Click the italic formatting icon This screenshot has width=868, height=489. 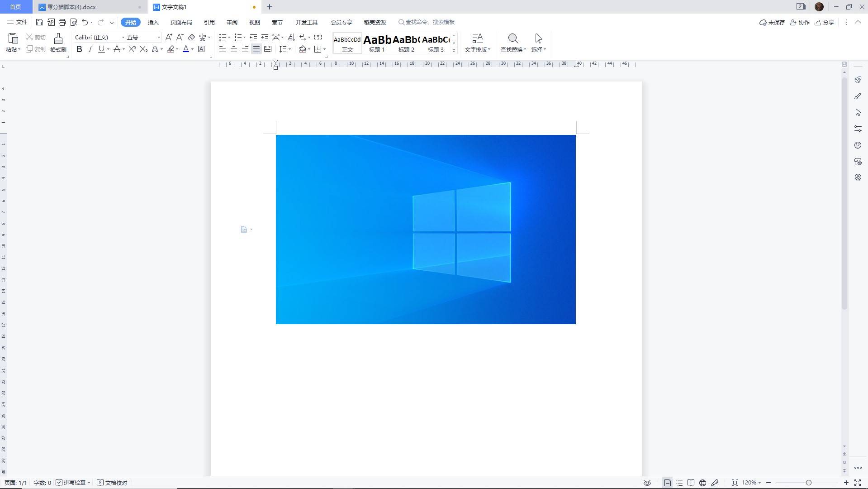coord(90,49)
